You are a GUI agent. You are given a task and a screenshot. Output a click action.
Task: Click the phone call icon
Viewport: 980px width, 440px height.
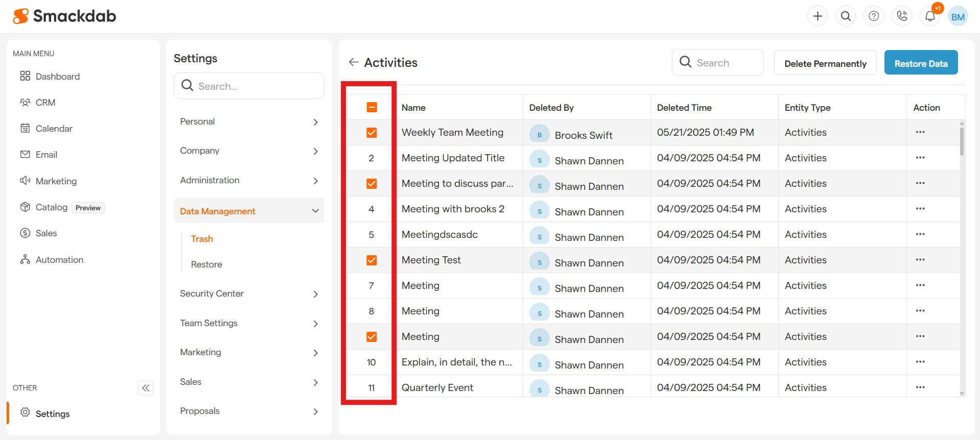point(902,16)
